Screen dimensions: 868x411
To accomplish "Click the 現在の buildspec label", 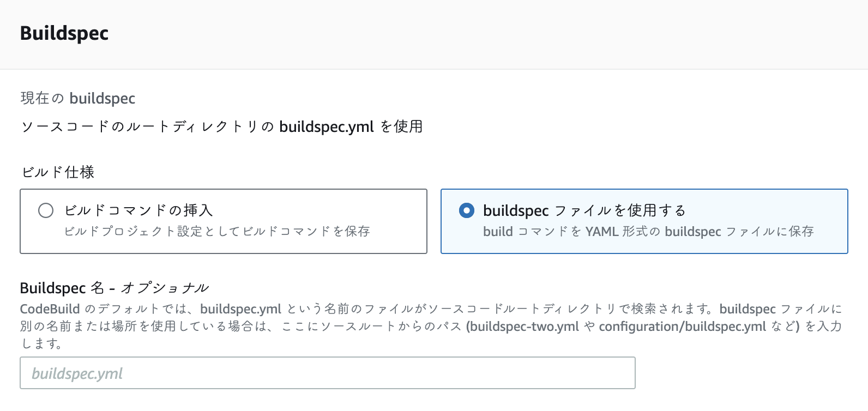I will [x=78, y=98].
